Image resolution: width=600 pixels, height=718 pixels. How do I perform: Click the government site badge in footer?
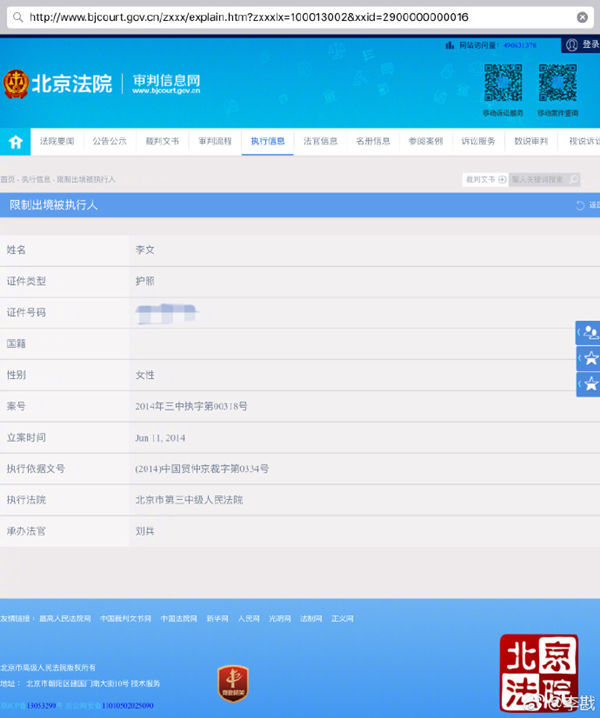[233, 684]
